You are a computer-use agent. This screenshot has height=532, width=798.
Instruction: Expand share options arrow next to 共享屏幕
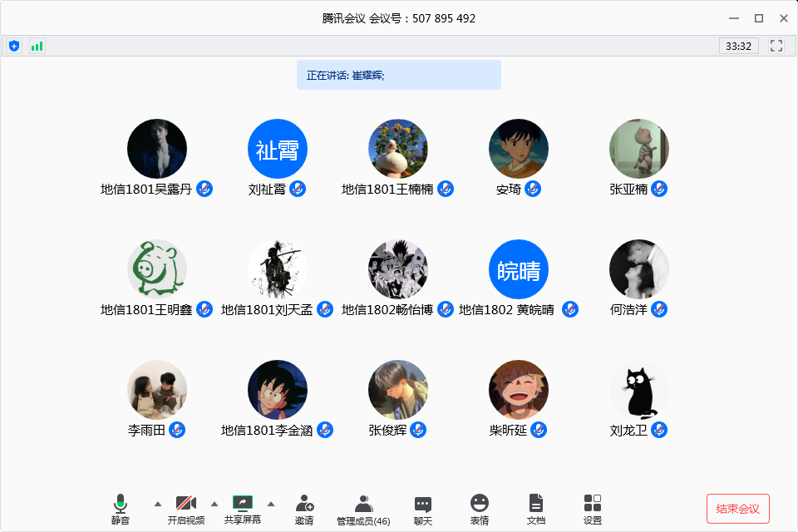tap(271, 504)
